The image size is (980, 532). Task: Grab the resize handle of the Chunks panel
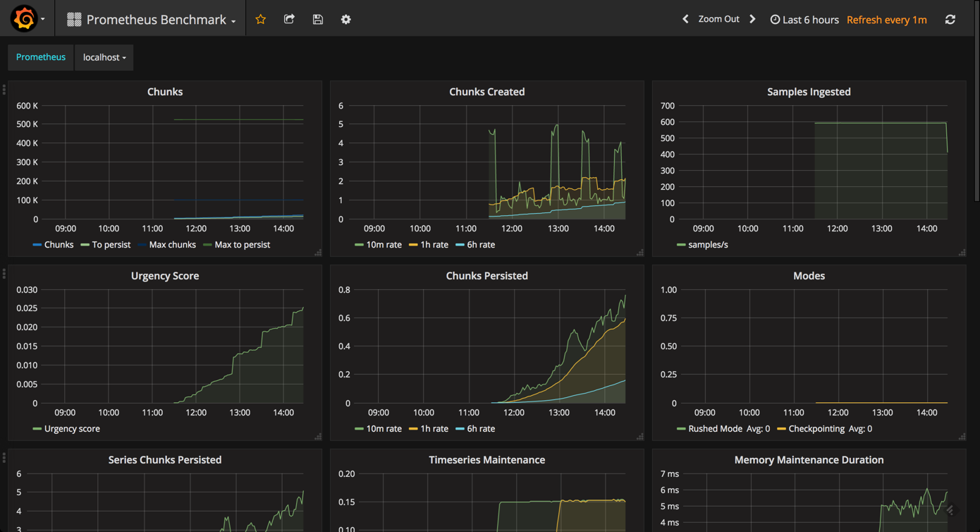pos(319,252)
